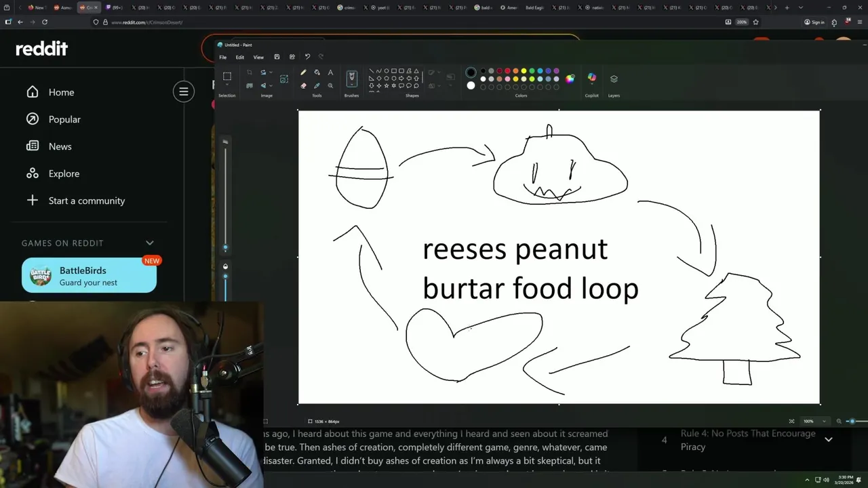Click the Share icon in Paint
This screenshot has height=488, width=868.
(x=292, y=57)
